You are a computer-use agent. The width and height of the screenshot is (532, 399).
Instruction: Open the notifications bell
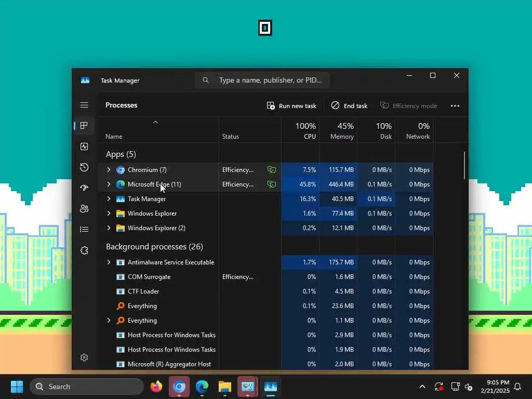(x=517, y=387)
